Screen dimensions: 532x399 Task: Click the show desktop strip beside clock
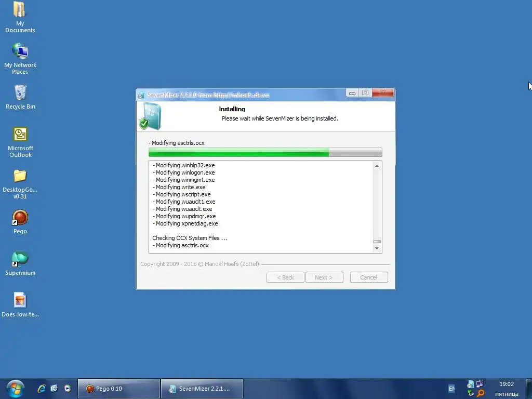click(x=529, y=389)
